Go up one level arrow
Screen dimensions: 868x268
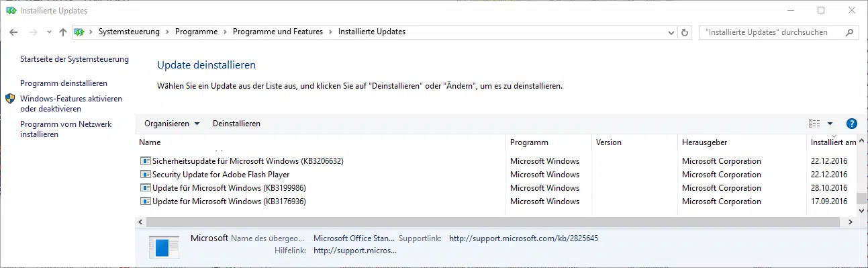(x=63, y=32)
